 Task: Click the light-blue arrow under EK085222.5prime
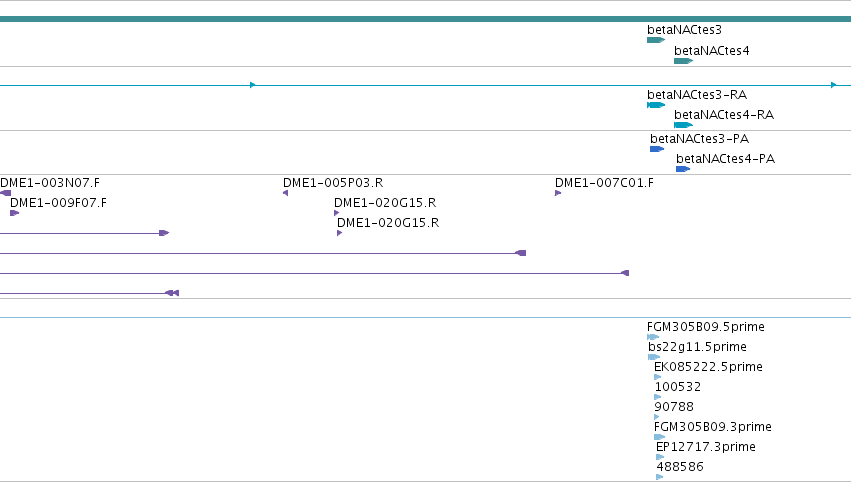point(657,377)
